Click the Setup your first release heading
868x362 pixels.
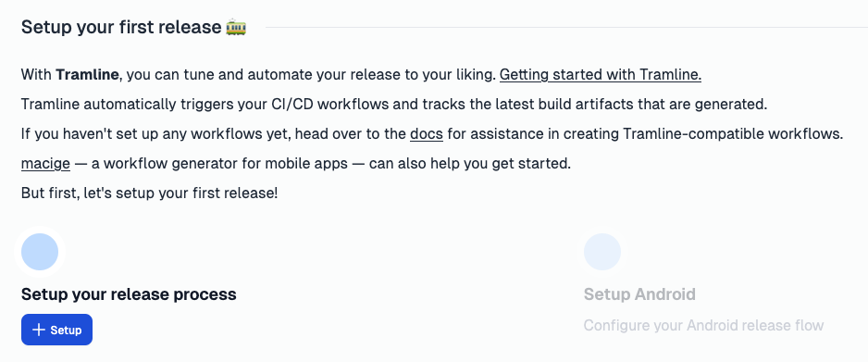[x=121, y=27]
